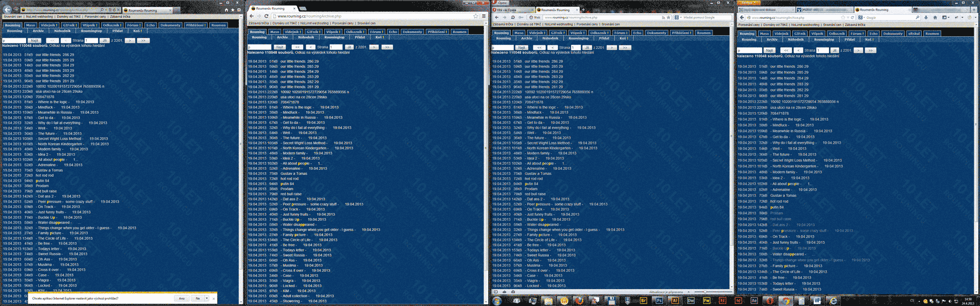Open Náhodník submenu in Chrome window

(306, 37)
